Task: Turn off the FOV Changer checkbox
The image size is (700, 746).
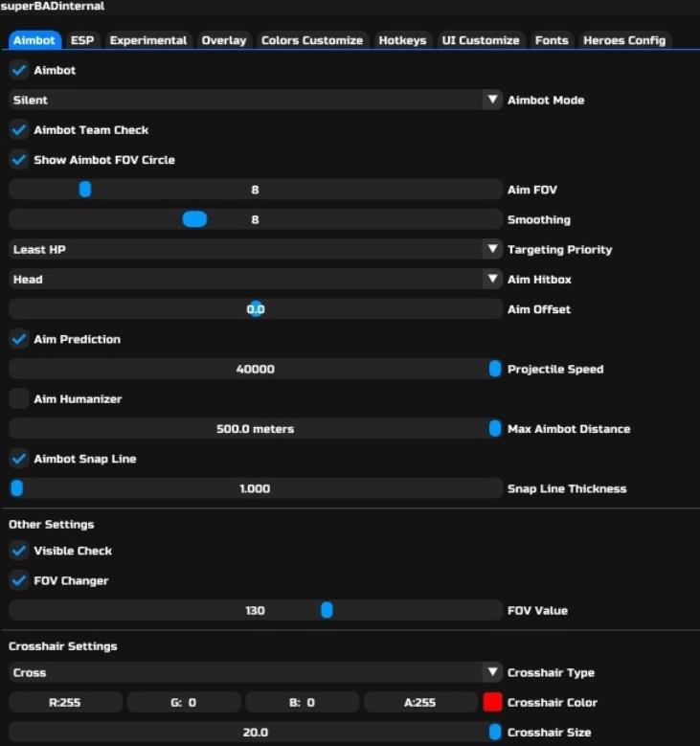Action: [18, 581]
